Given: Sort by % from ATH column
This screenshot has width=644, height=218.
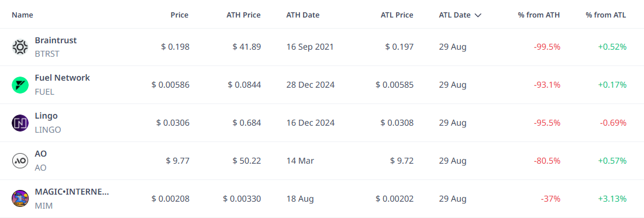Looking at the screenshot, I should (x=539, y=15).
